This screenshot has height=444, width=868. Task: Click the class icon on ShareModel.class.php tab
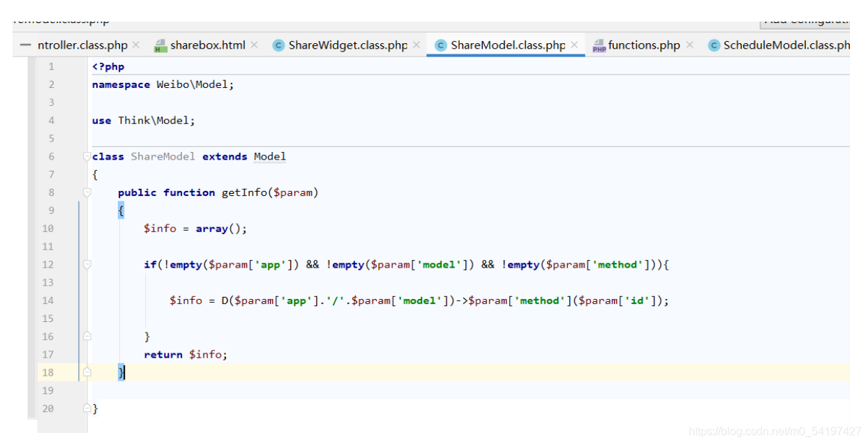tap(440, 45)
